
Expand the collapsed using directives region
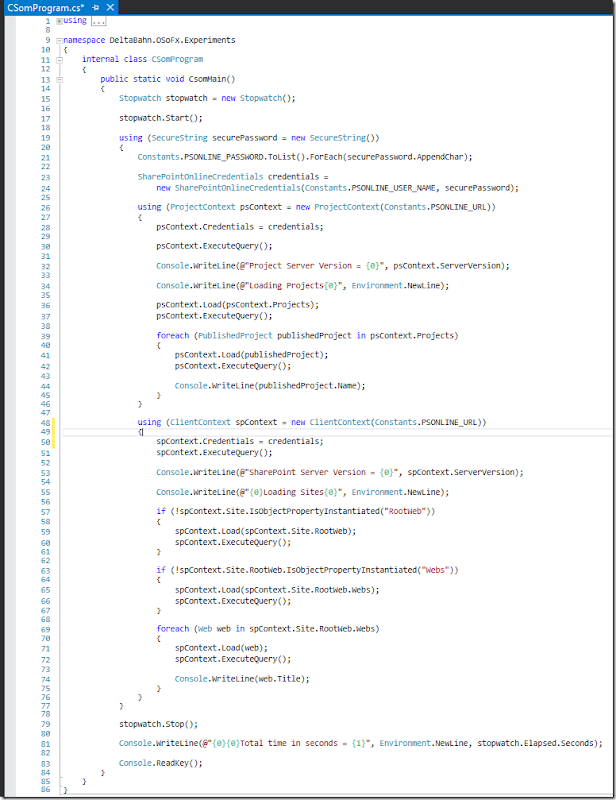[59, 21]
